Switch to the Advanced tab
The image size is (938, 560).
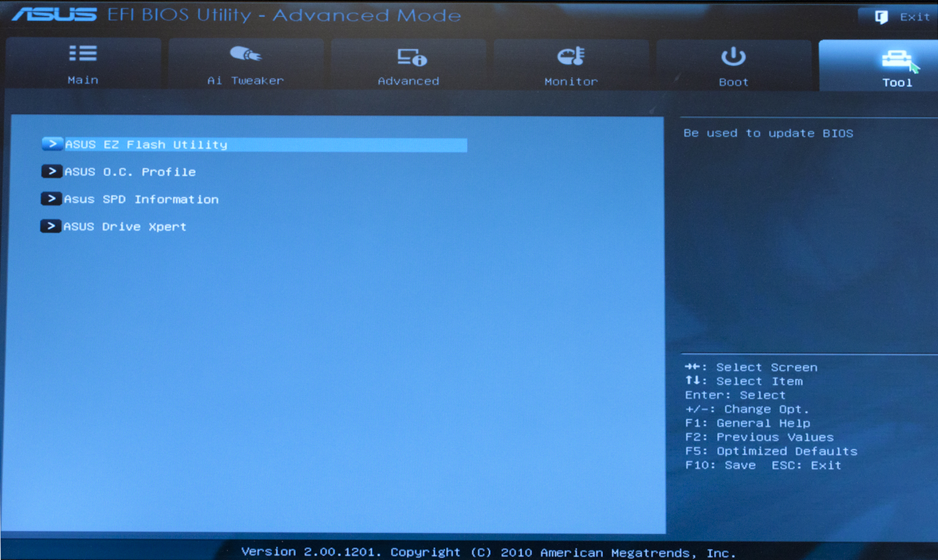click(409, 65)
